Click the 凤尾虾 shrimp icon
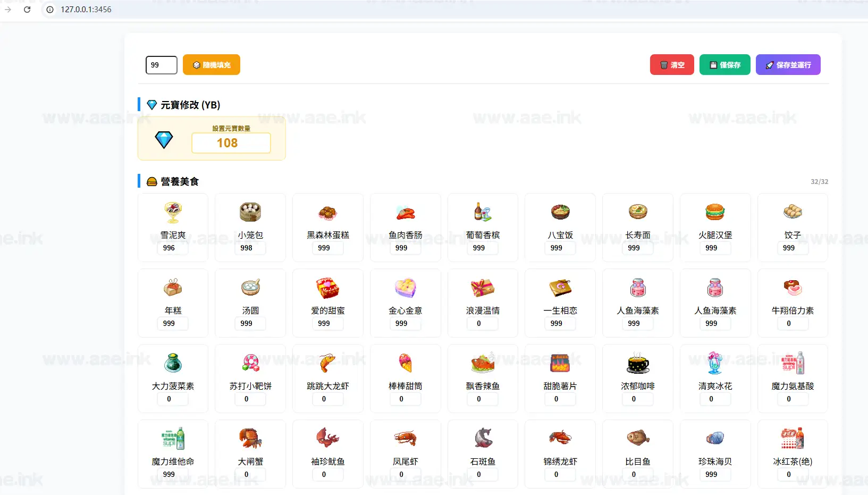The height and width of the screenshot is (495, 868). point(406,439)
